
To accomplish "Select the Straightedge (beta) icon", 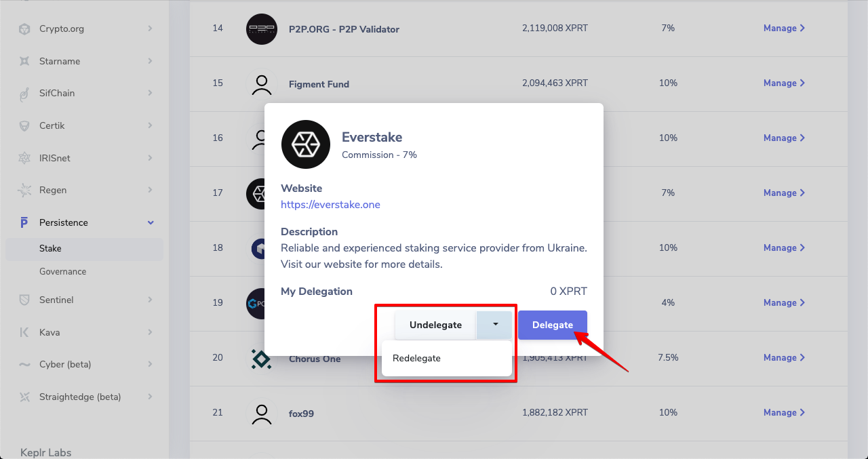I will point(24,397).
